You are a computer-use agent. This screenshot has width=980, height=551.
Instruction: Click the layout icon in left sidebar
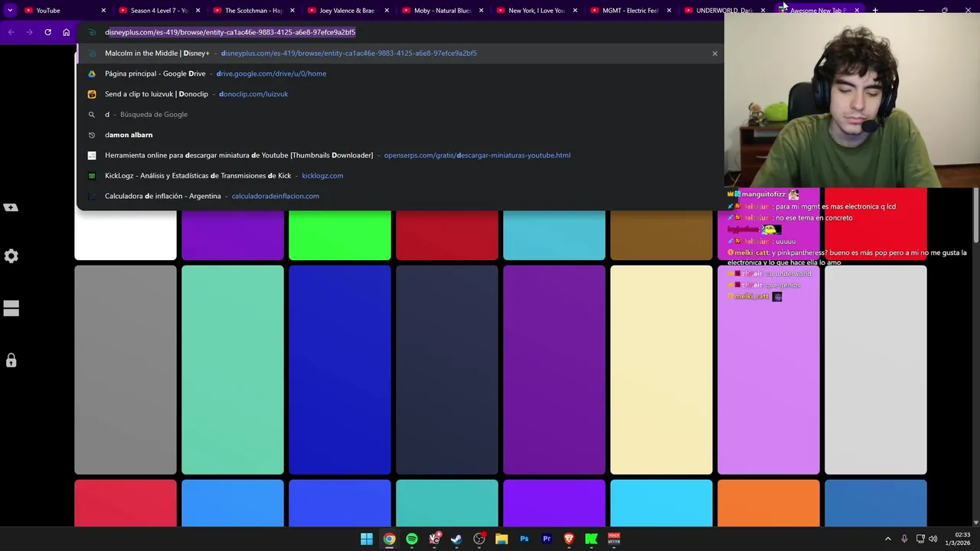coord(11,308)
